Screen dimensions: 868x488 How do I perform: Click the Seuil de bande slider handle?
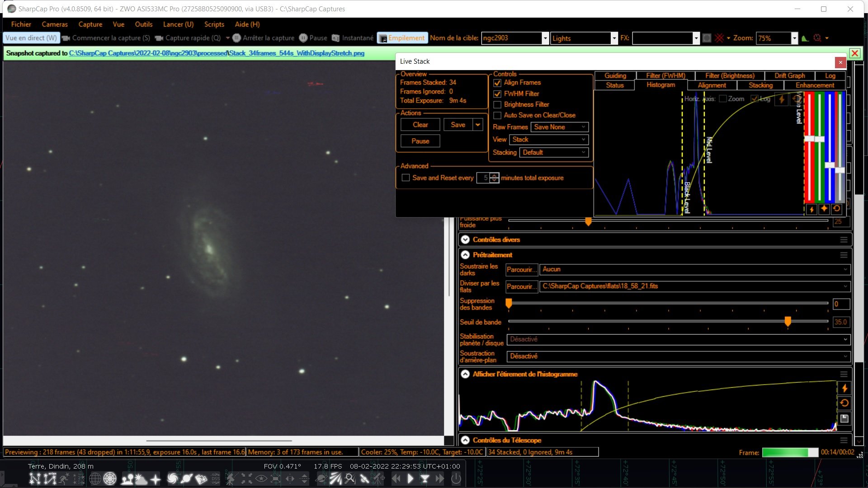click(788, 321)
